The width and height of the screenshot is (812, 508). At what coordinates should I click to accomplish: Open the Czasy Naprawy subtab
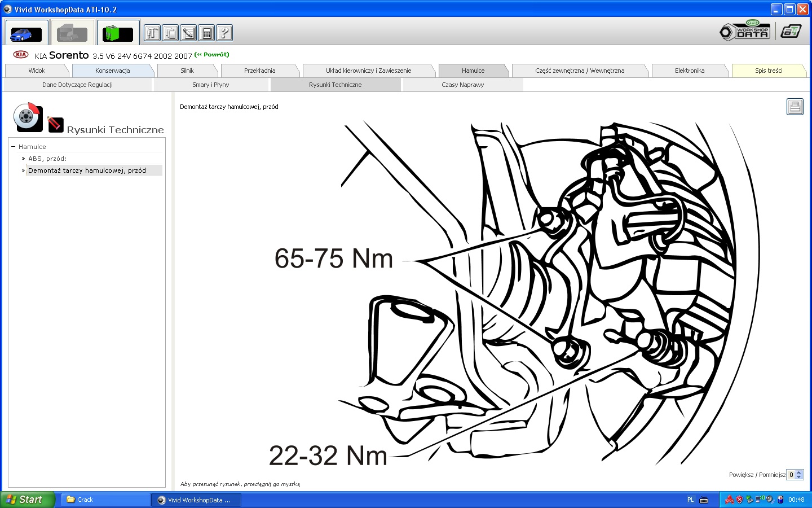pyautogui.click(x=463, y=85)
